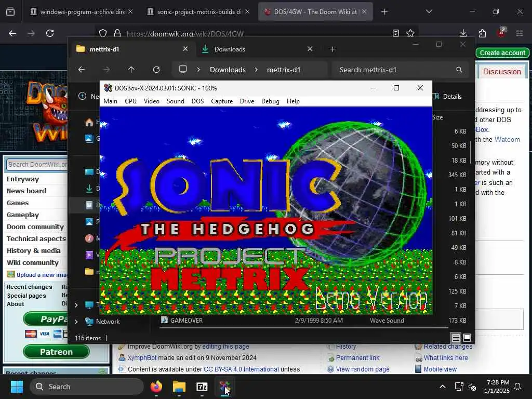Open the Firefox hamburger menu

[520, 33]
